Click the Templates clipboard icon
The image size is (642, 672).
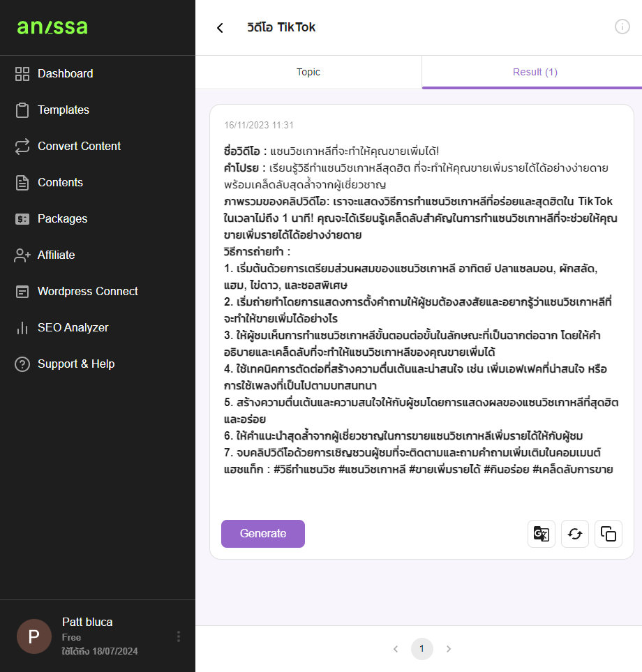22,110
